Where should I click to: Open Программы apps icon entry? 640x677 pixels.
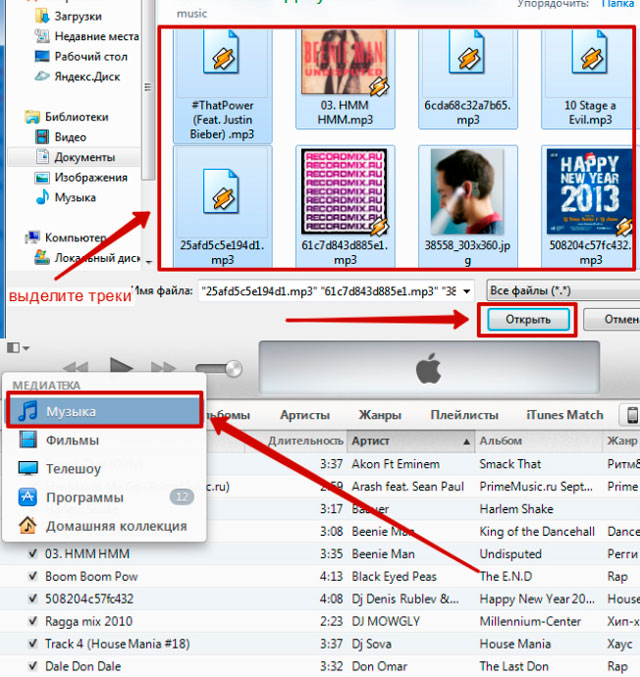click(x=31, y=497)
